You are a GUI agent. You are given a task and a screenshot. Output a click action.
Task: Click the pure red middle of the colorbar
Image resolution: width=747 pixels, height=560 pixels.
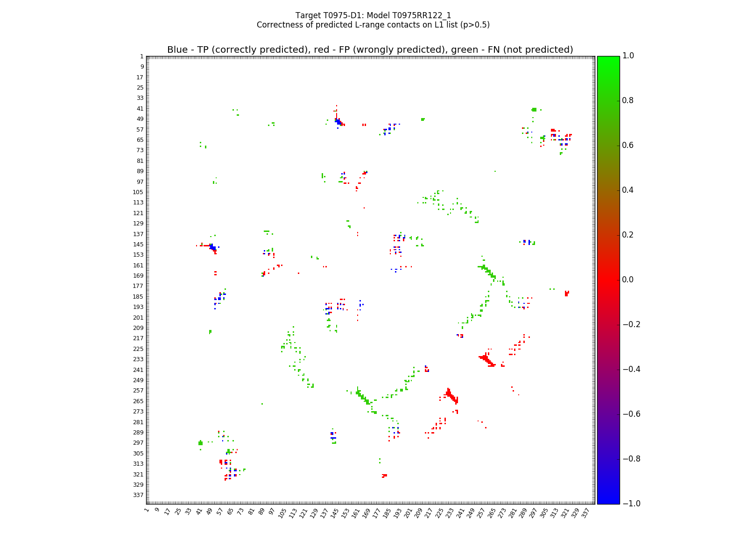pos(608,280)
